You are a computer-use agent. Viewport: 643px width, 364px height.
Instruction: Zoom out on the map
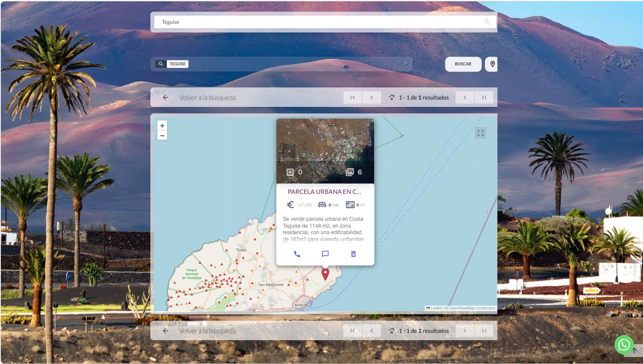click(162, 135)
